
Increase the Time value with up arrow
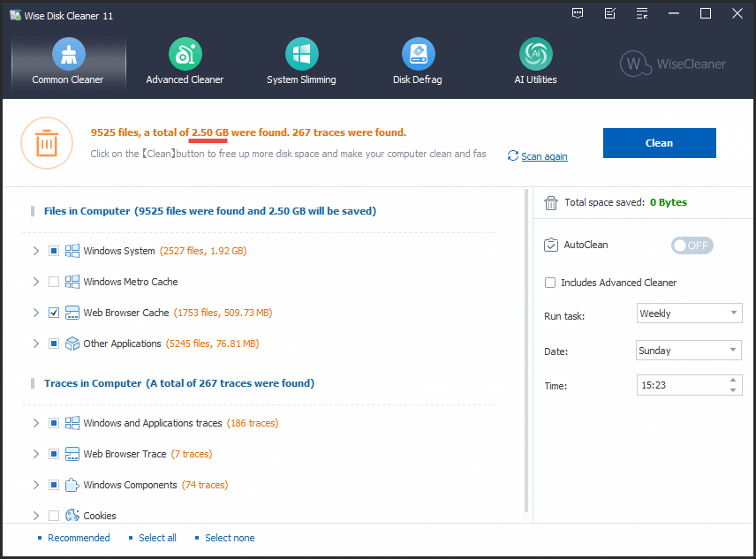(733, 381)
